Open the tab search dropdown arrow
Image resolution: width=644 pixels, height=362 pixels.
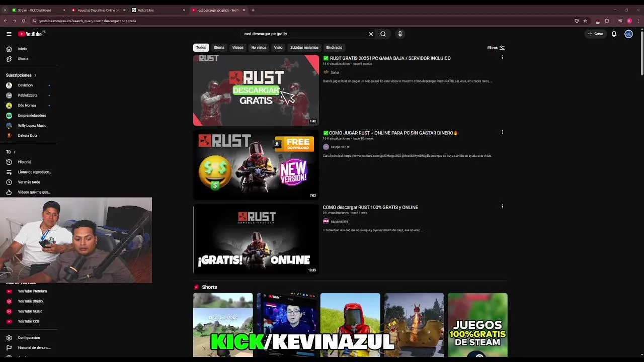(5, 10)
